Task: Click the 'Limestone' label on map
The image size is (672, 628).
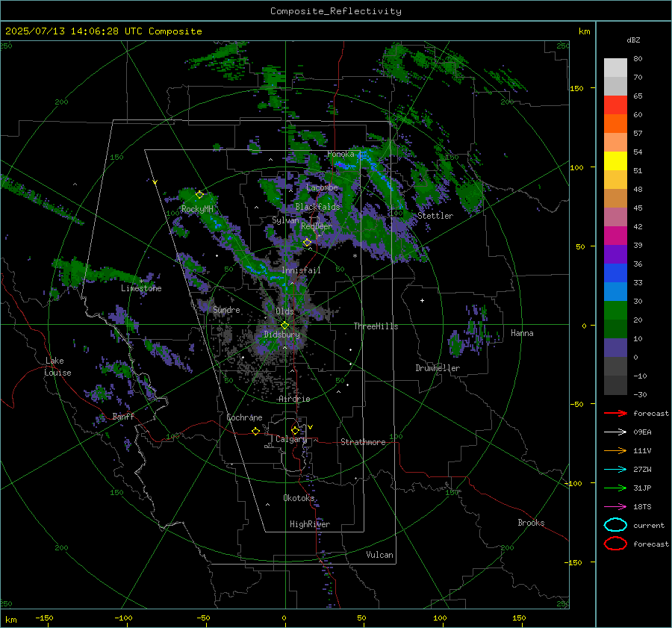Action: point(141,288)
